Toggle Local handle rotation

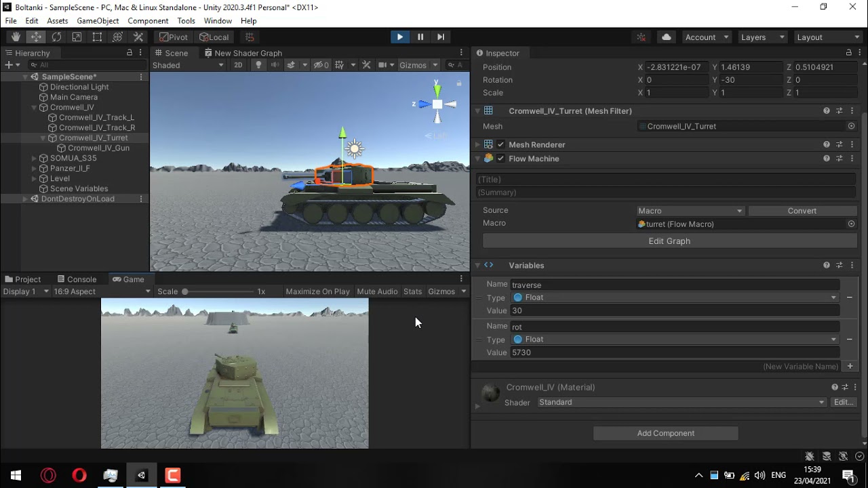(x=214, y=37)
